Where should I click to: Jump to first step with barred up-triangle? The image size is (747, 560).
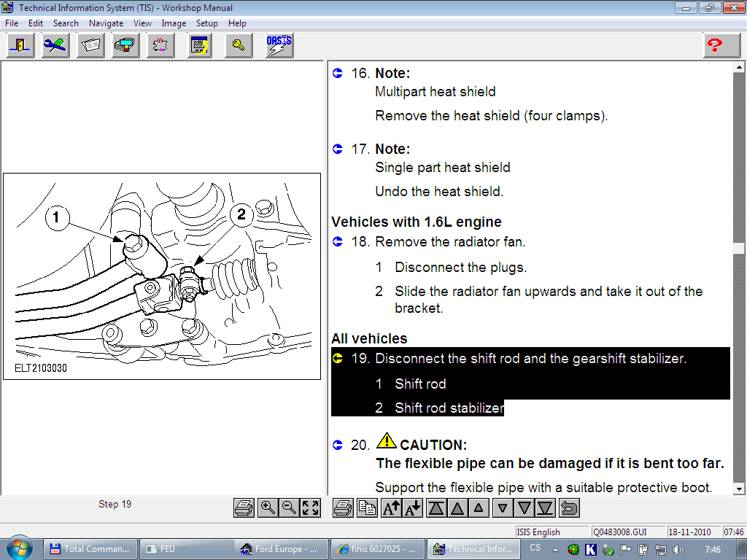tap(436, 507)
